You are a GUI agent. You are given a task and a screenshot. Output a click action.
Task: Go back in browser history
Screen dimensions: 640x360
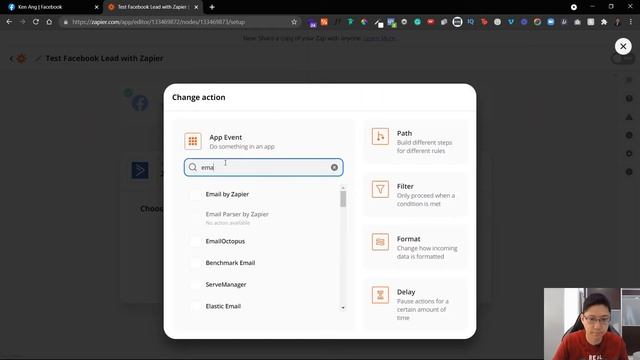tap(9, 22)
